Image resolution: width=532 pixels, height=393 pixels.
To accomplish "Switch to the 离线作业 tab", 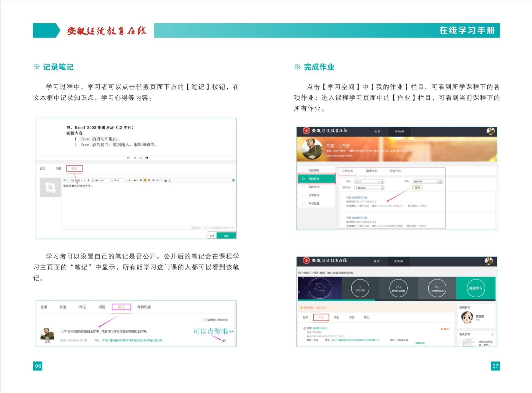I will click(371, 171).
